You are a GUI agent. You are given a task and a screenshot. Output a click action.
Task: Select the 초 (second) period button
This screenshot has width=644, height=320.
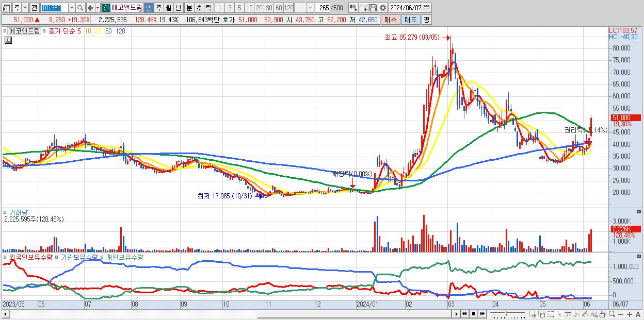(199, 8)
